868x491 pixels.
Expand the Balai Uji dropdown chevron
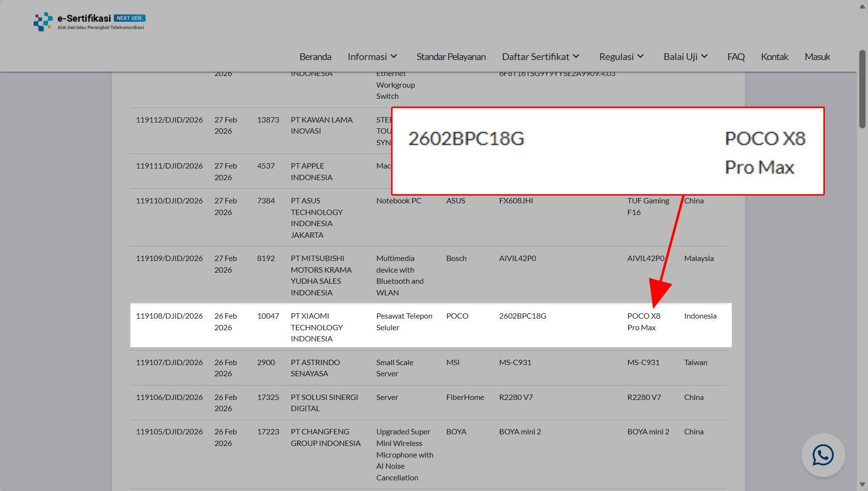point(704,57)
